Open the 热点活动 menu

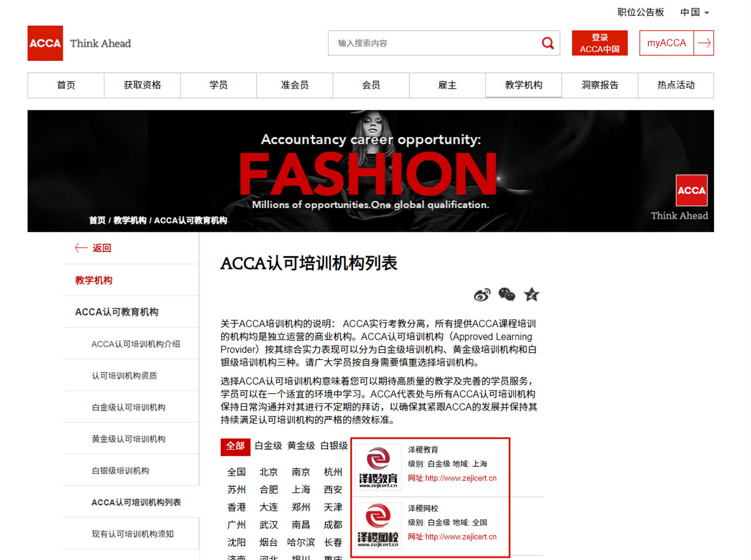(676, 85)
